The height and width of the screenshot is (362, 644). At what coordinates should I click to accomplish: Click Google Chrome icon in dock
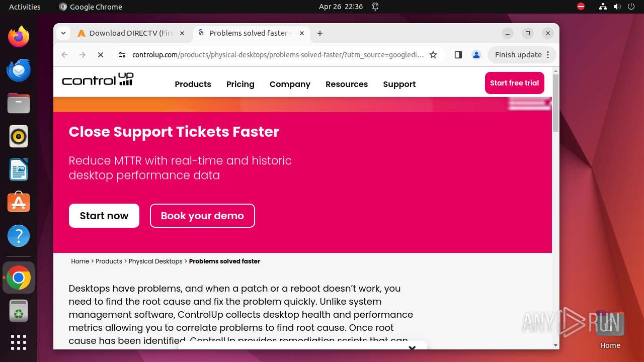pos(19,278)
